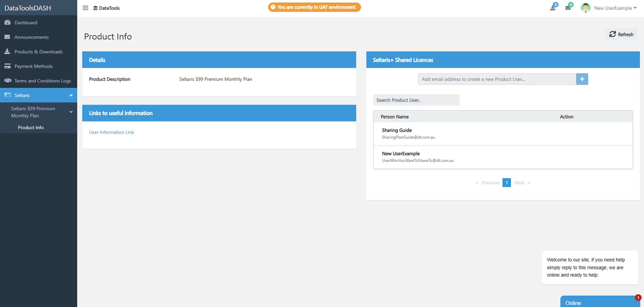
Task: Click the user avatar picture
Action: [x=585, y=8]
